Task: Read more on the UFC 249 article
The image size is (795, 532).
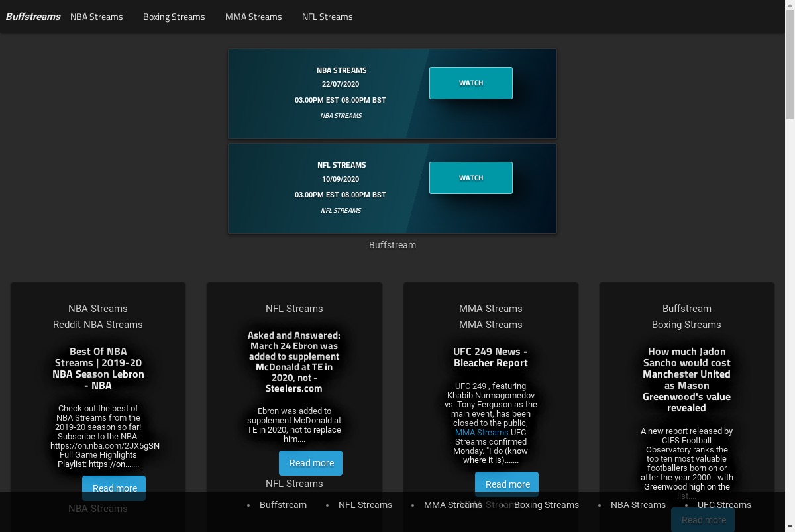Action: 507,484
